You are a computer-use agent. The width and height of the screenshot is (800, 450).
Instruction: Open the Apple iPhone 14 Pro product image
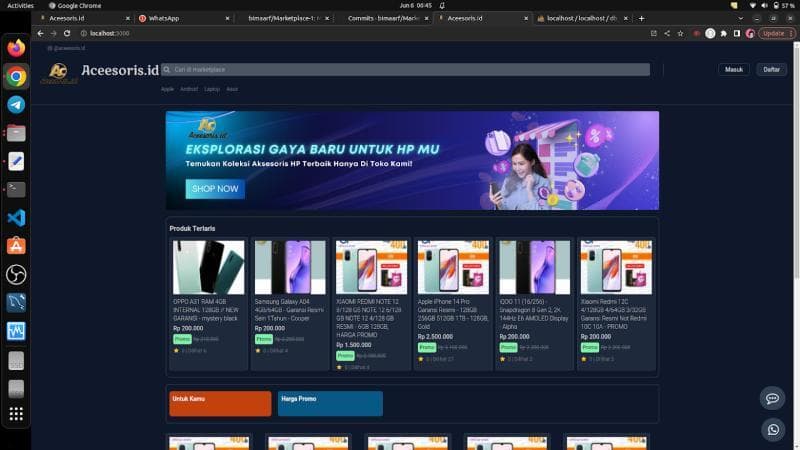pyautogui.click(x=453, y=267)
